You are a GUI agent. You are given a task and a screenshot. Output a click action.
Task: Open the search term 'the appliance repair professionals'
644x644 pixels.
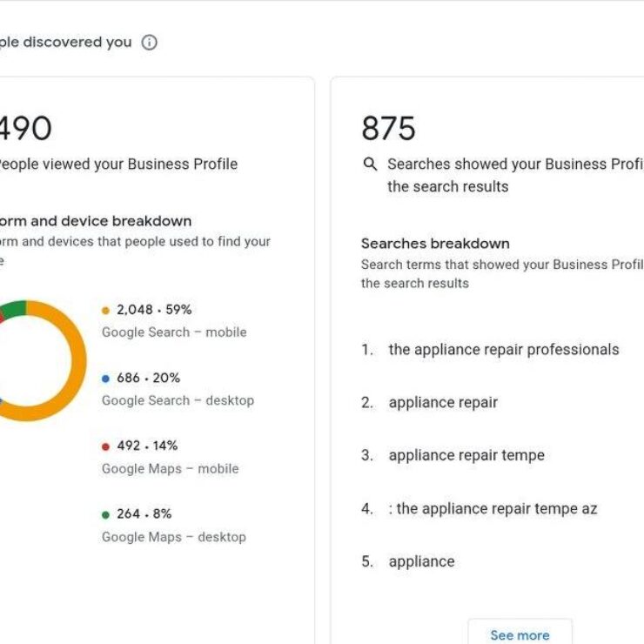[x=503, y=350]
